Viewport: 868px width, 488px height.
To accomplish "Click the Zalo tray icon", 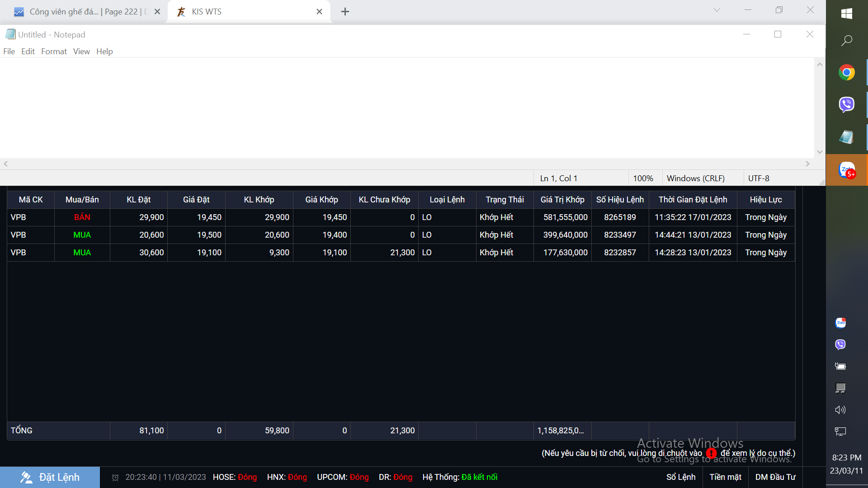I will coord(840,323).
